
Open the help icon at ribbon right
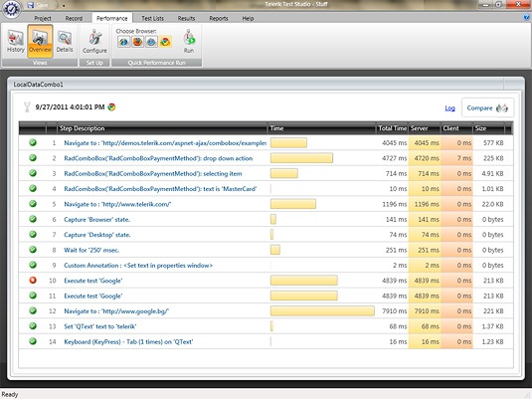[x=527, y=17]
